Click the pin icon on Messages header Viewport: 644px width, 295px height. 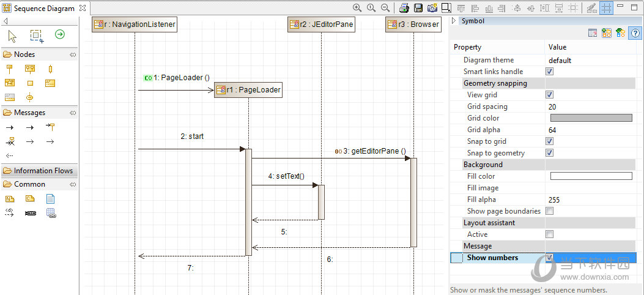[x=73, y=113]
